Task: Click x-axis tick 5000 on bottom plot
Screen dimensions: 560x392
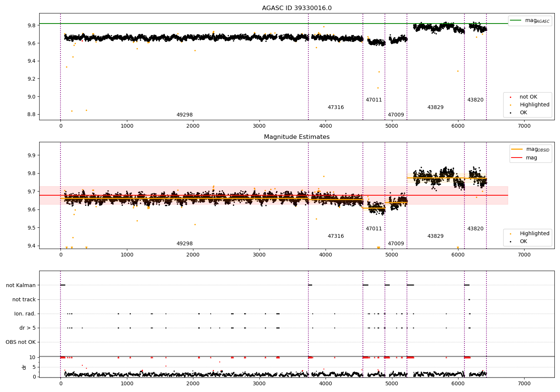Action: tap(392, 383)
